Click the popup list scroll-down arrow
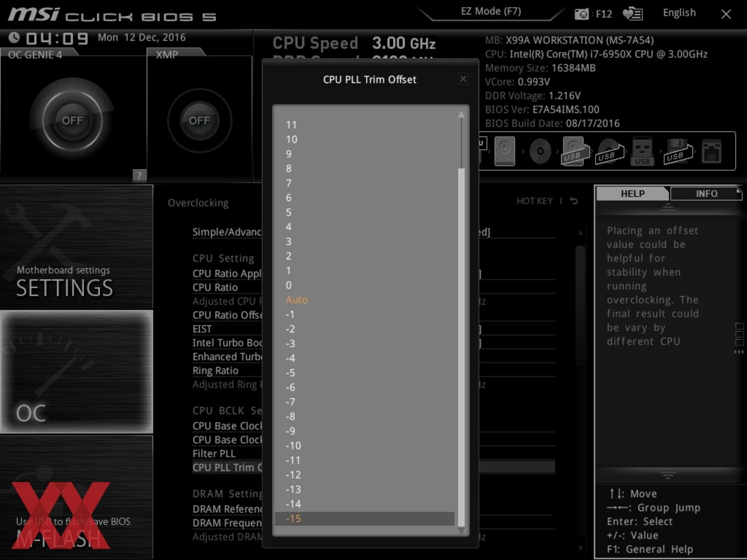This screenshot has height=560, width=747. [x=461, y=530]
